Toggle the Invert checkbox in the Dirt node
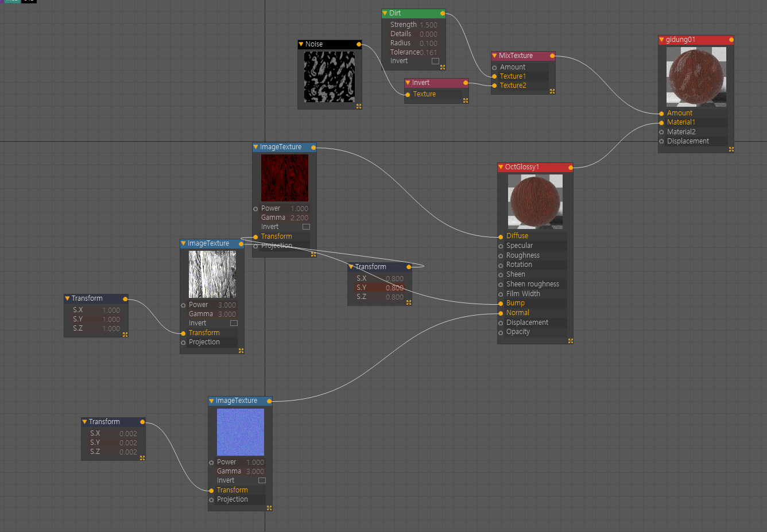 point(435,61)
